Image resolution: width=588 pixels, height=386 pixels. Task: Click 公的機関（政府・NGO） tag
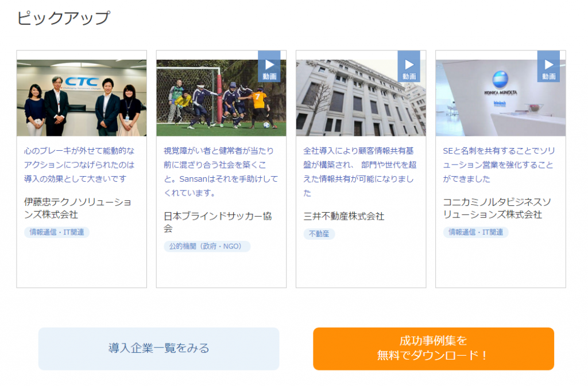click(207, 247)
